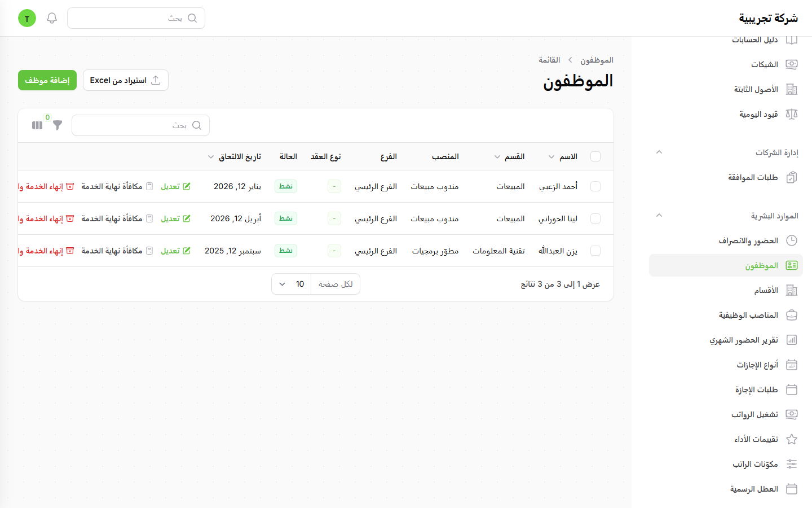Open the notifications bell
The width and height of the screenshot is (812, 508).
(x=52, y=18)
